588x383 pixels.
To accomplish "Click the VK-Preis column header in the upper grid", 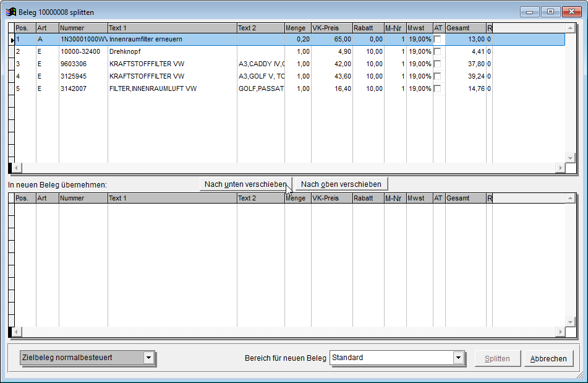I will 331,28.
